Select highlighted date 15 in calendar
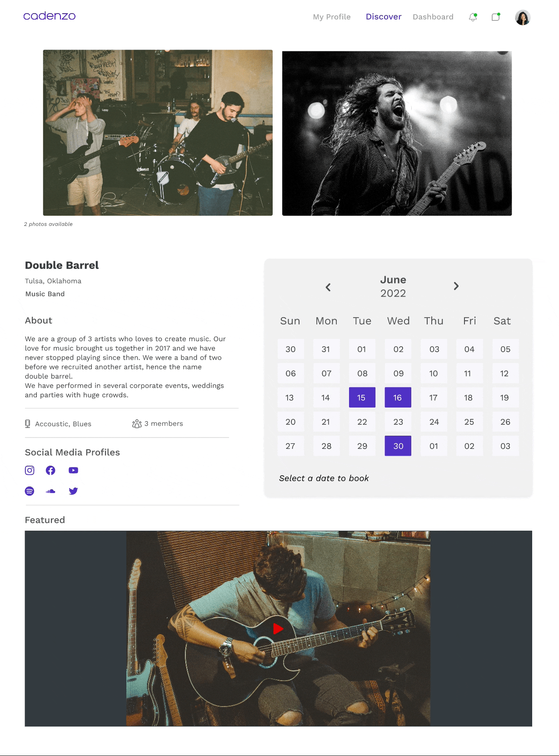The height and width of the screenshot is (756, 559). (362, 398)
